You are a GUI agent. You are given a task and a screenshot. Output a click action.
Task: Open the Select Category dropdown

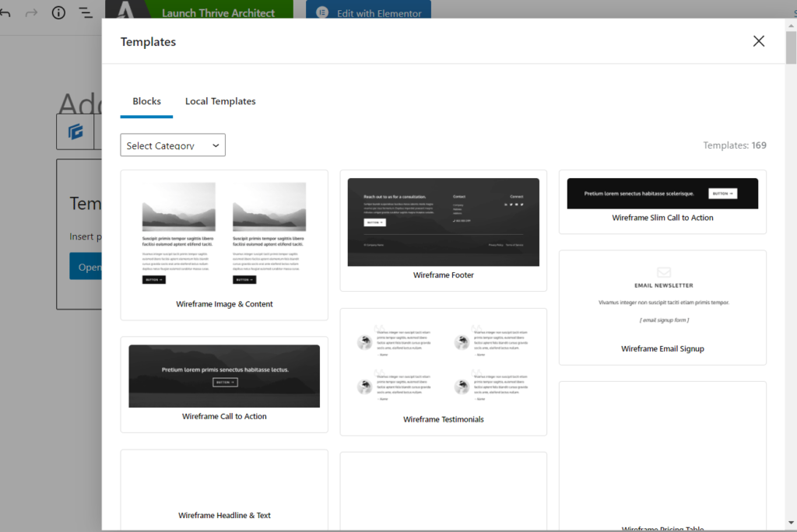tap(173, 145)
